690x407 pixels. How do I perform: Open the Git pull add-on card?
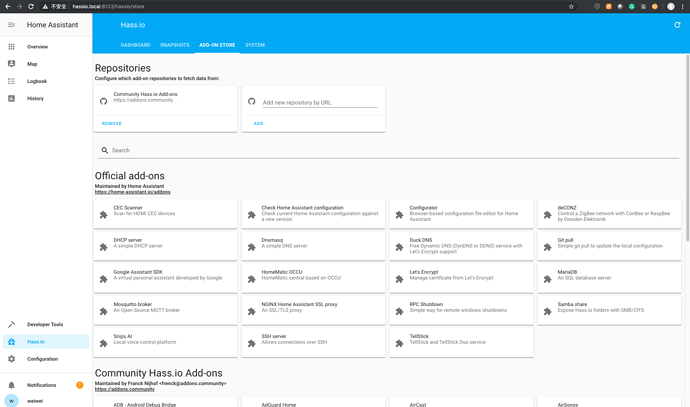(x=609, y=246)
